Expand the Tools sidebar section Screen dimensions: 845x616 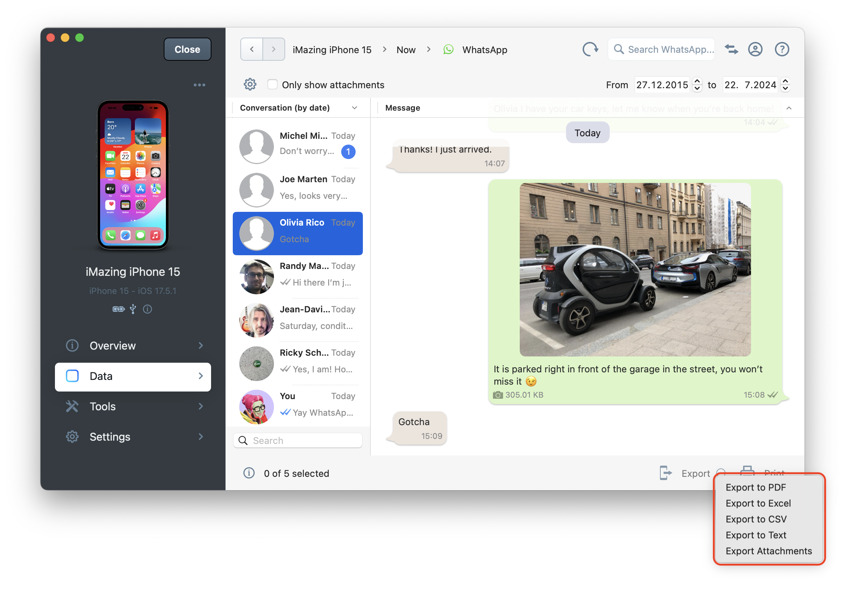coord(201,406)
